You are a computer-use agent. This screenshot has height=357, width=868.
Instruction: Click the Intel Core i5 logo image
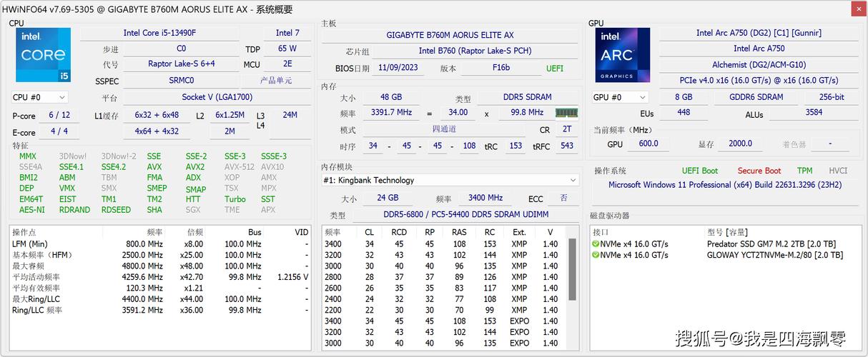pyautogui.click(x=43, y=55)
